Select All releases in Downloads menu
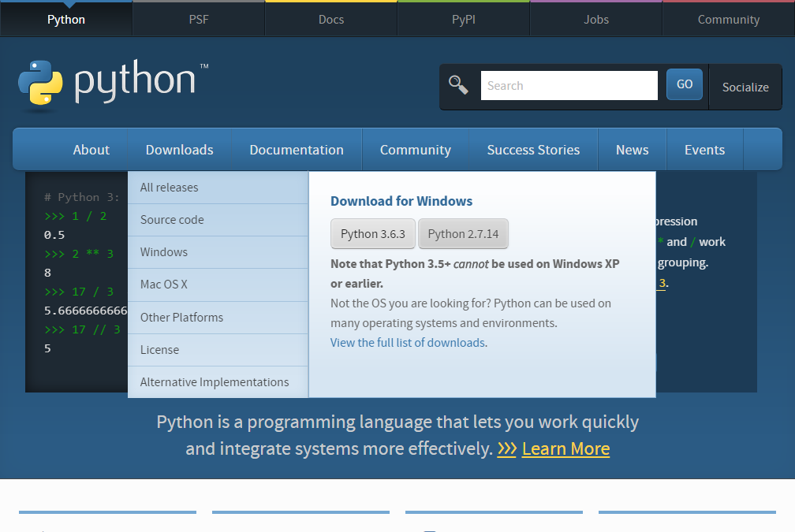Image resolution: width=795 pixels, height=532 pixels. click(x=218, y=188)
